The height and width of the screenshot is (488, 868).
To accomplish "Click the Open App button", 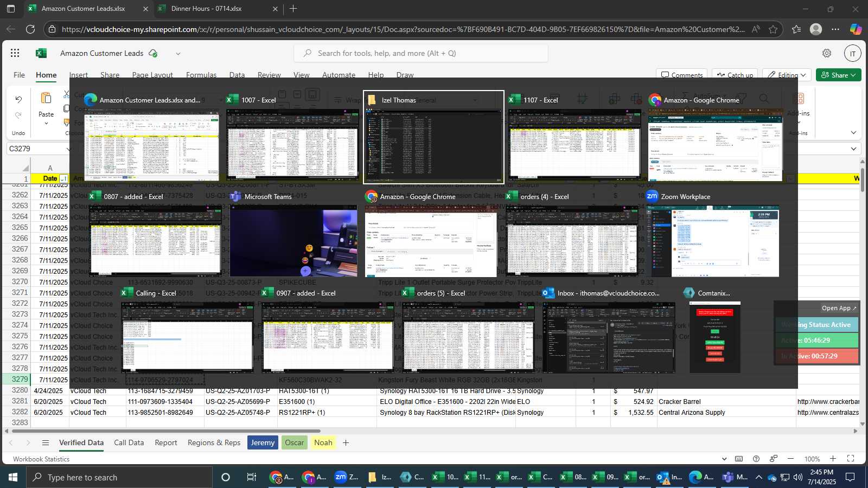I will click(839, 308).
